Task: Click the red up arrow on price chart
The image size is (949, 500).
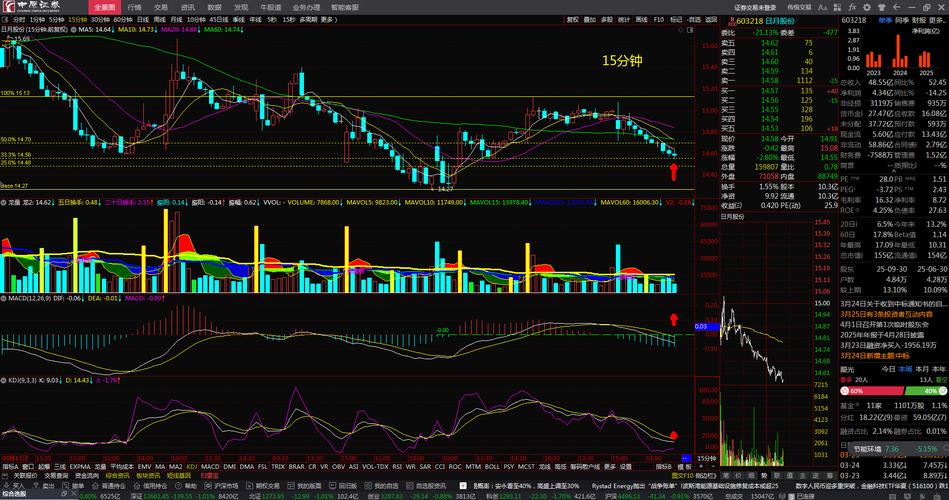Action: (674, 171)
